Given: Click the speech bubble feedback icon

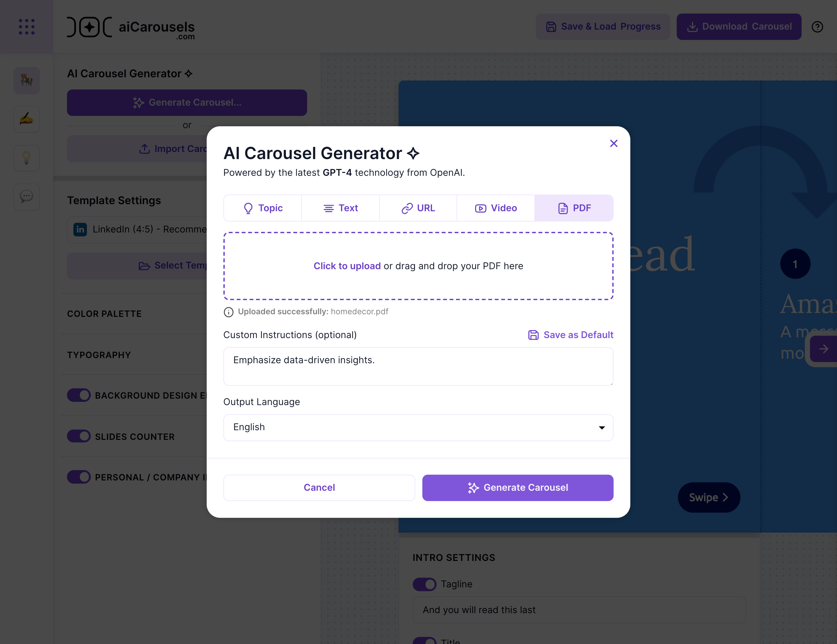Looking at the screenshot, I should [x=26, y=197].
